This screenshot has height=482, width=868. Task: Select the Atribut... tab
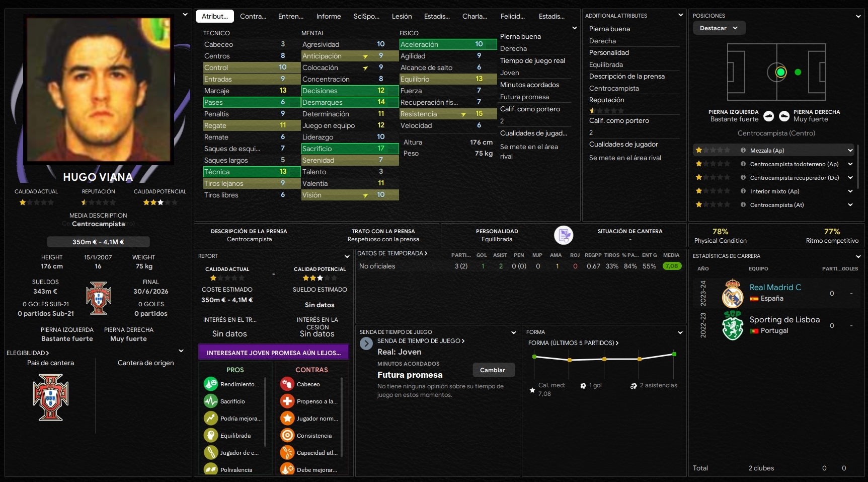coord(215,17)
